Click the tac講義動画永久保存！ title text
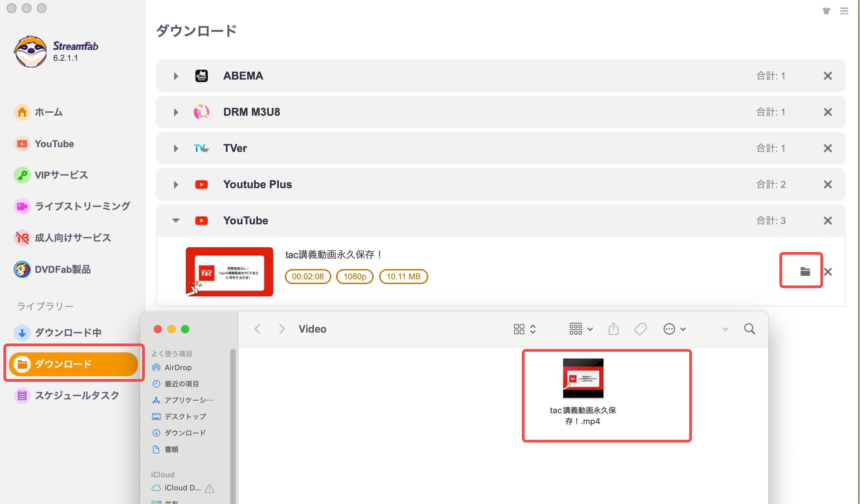The image size is (860, 504). [334, 254]
